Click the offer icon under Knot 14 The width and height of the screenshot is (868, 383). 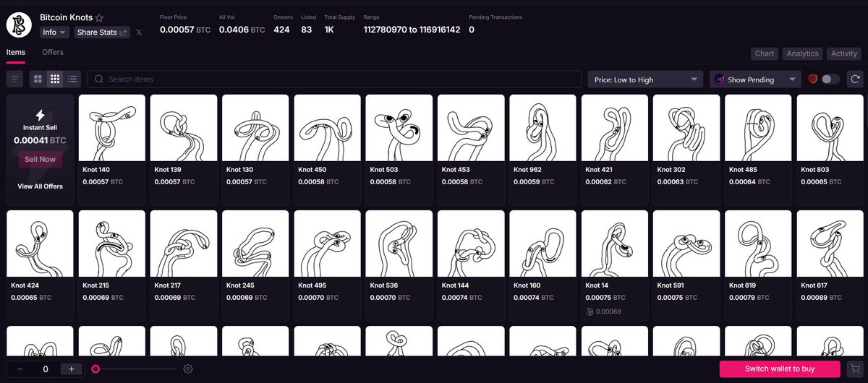pyautogui.click(x=589, y=311)
